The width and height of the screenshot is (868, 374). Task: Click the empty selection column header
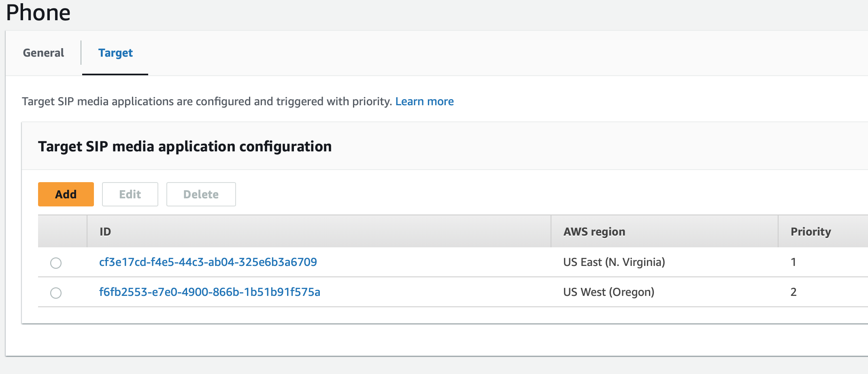tap(62, 232)
